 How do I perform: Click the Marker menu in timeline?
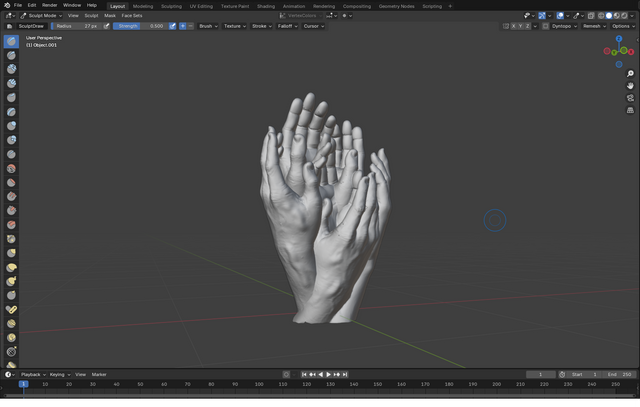[x=99, y=374]
